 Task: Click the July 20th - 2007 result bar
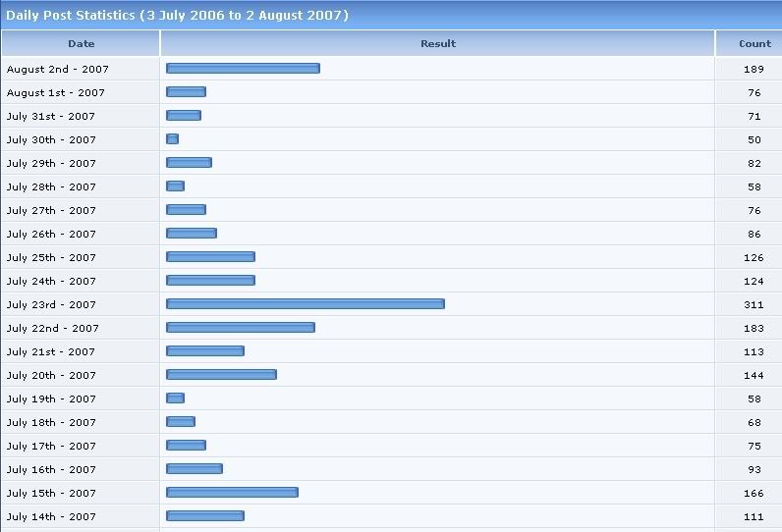(221, 375)
